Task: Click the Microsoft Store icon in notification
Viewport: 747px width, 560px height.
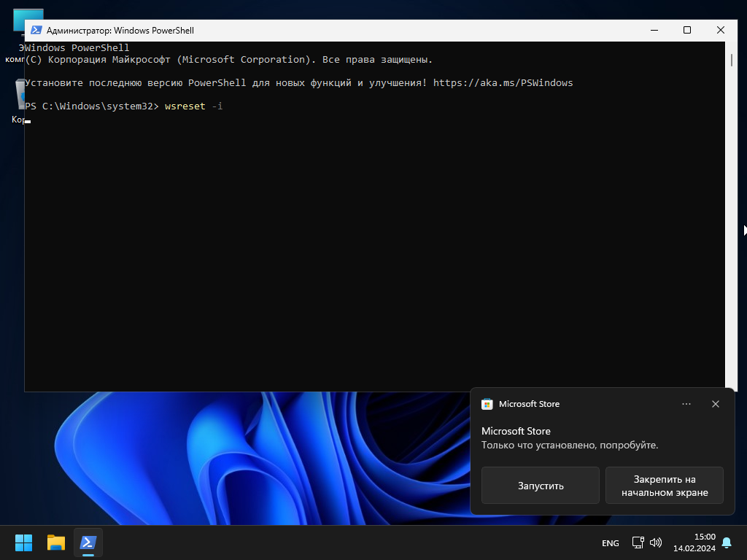Action: coord(487,404)
